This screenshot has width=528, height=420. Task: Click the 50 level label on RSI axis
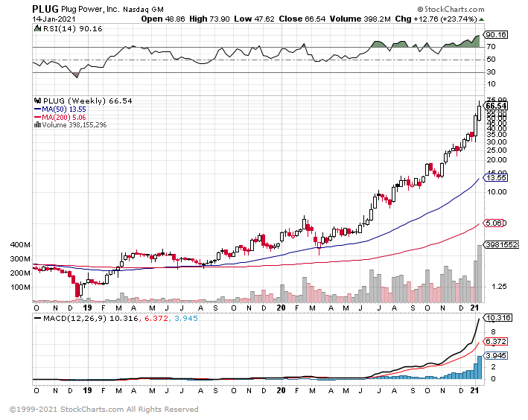pos(491,60)
